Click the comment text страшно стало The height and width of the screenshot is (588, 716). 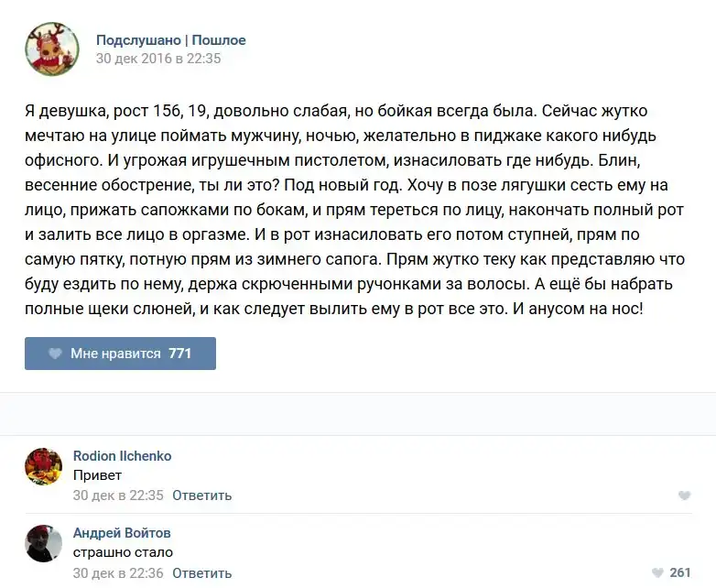123,553
